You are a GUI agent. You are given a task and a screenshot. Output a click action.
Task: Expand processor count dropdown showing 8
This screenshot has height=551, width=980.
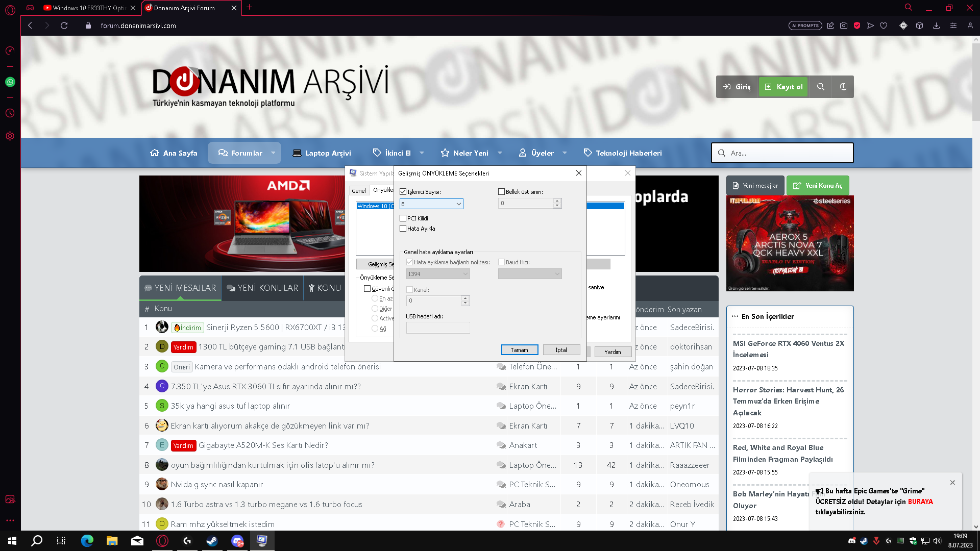click(458, 204)
